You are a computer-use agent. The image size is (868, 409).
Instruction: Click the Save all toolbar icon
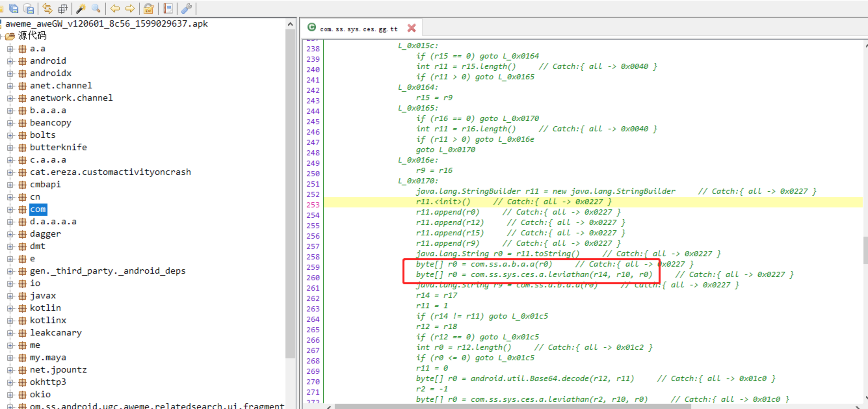tap(14, 8)
